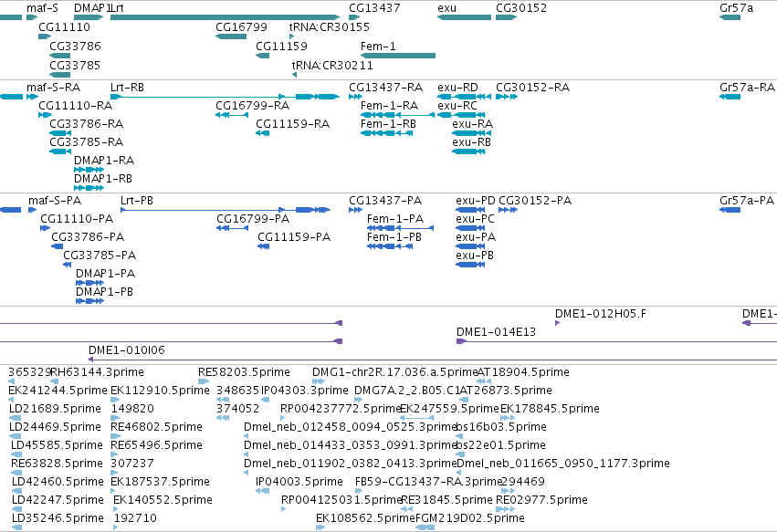
Task: Select the RH63144.3prime EST
Action: coord(55,381)
